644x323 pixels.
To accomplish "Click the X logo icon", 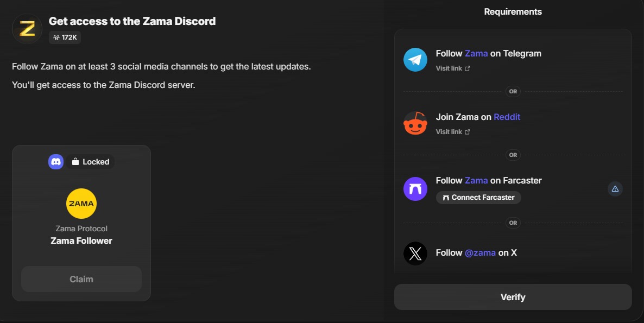I will 415,254.
